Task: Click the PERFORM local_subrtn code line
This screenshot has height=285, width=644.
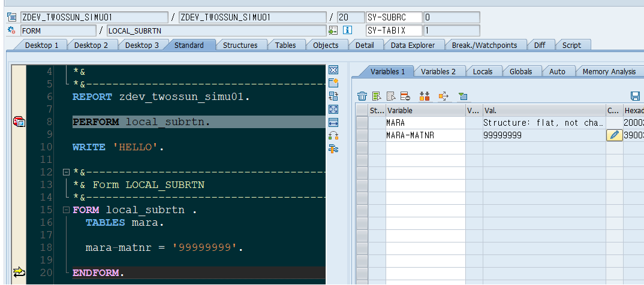Action: (142, 122)
